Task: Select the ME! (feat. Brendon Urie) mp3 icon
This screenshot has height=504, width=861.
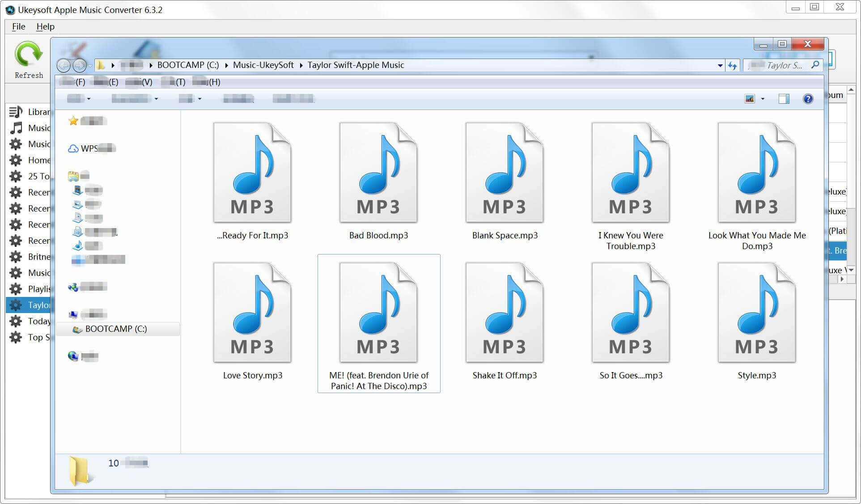Action: coord(378,313)
